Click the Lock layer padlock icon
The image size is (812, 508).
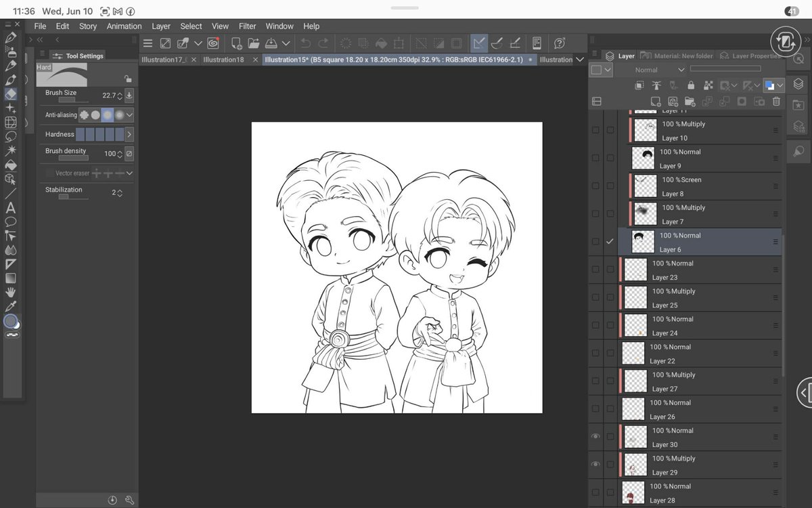[x=691, y=85]
